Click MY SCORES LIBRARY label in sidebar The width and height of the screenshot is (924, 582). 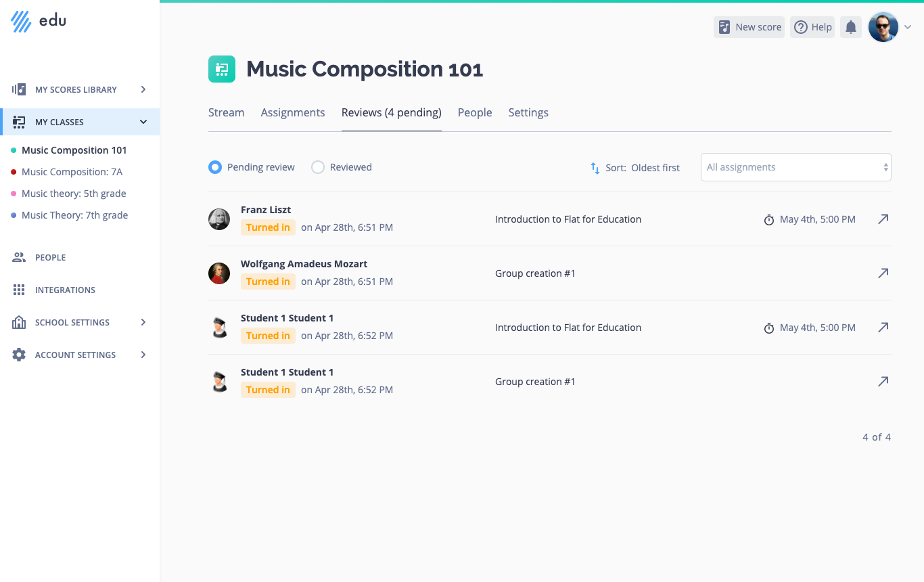76,89
